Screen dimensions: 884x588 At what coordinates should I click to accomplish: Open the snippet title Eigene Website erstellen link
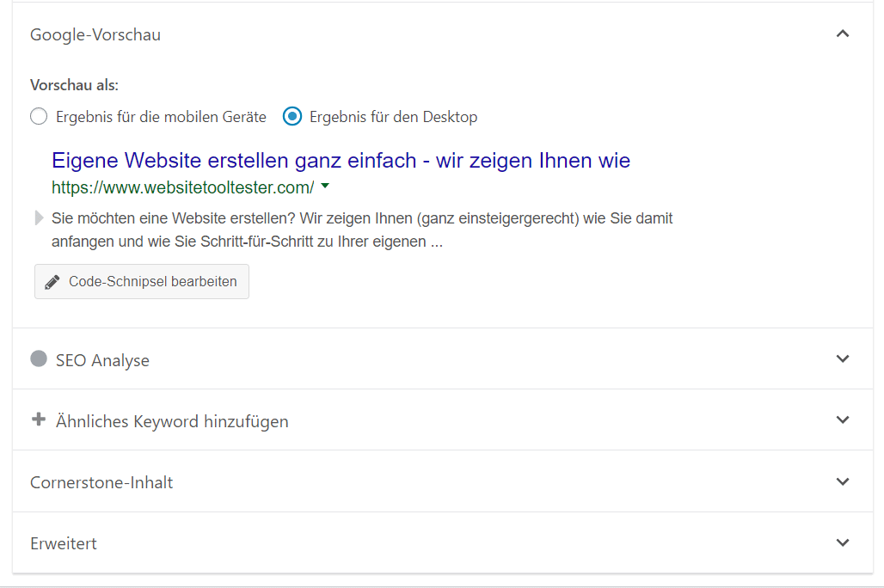click(x=341, y=161)
